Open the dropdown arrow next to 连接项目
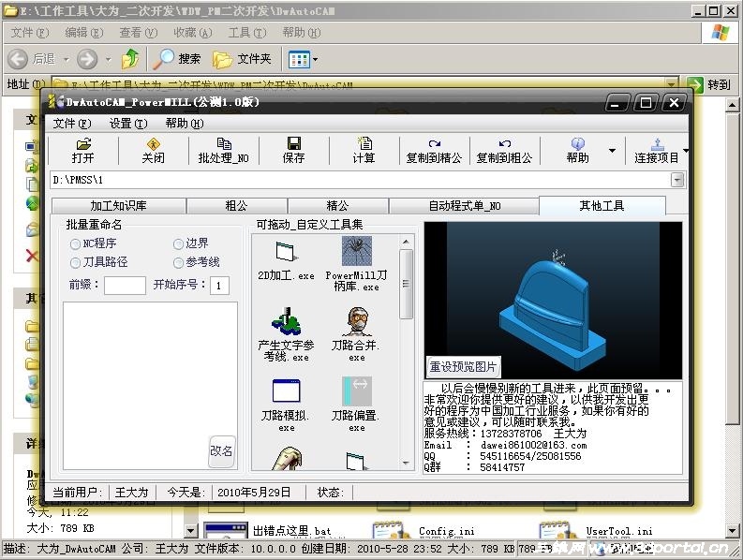743x560 pixels. [685, 151]
